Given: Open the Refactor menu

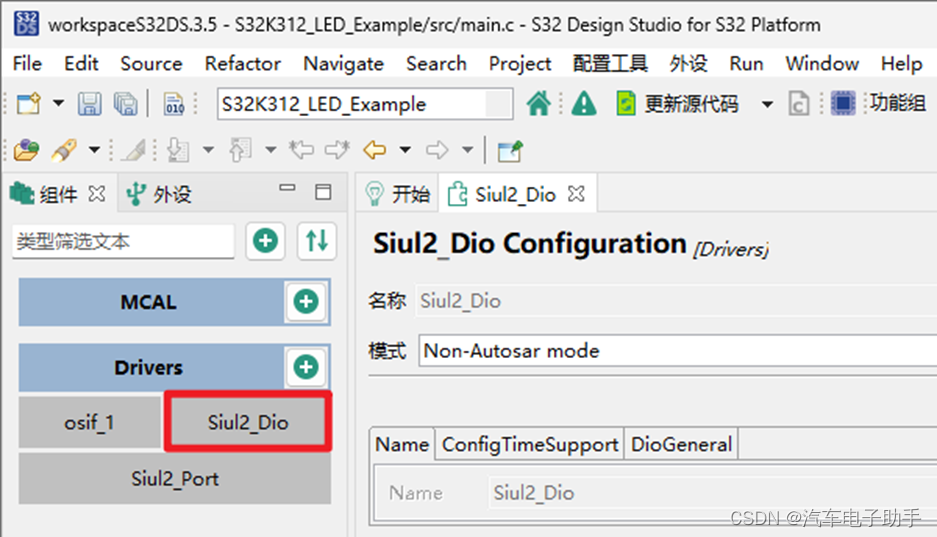Looking at the screenshot, I should 243,63.
